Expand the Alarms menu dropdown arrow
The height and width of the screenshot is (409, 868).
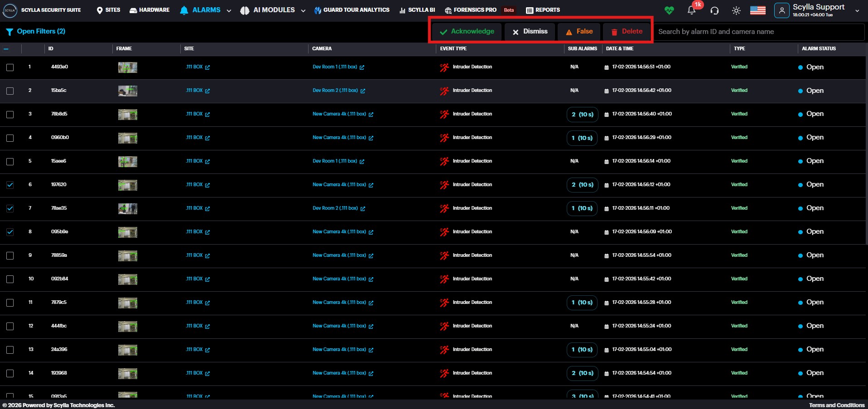(229, 11)
